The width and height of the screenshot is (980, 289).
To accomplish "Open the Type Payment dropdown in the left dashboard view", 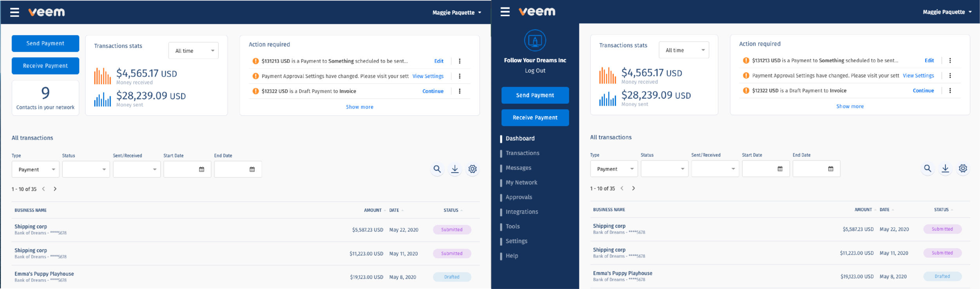I will click(36, 170).
